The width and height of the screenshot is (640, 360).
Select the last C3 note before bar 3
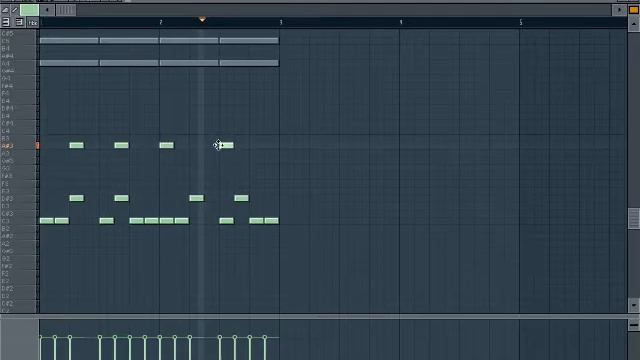[271, 221]
